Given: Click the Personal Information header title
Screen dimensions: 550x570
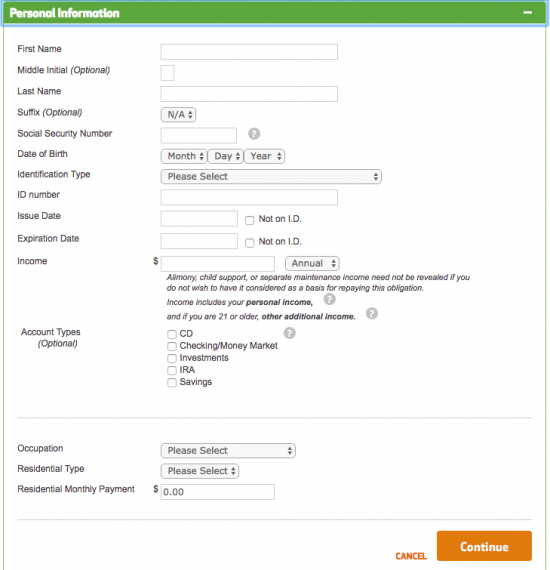Looking at the screenshot, I should (64, 13).
